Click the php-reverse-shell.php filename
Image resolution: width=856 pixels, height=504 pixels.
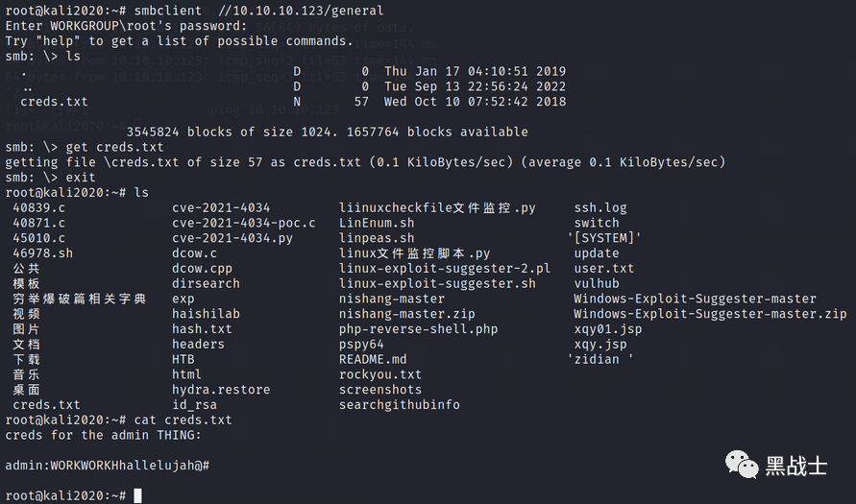point(418,329)
